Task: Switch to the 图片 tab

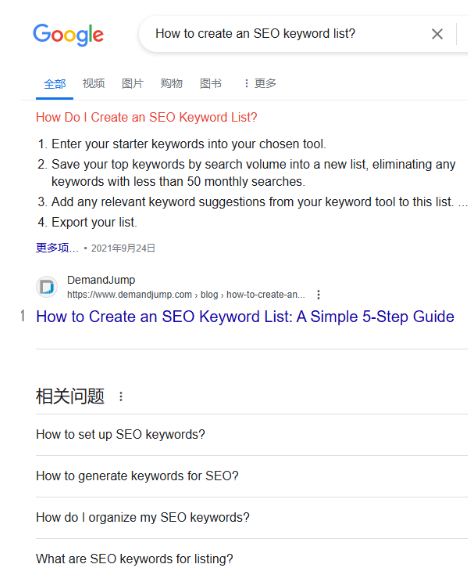Action: coord(133,83)
